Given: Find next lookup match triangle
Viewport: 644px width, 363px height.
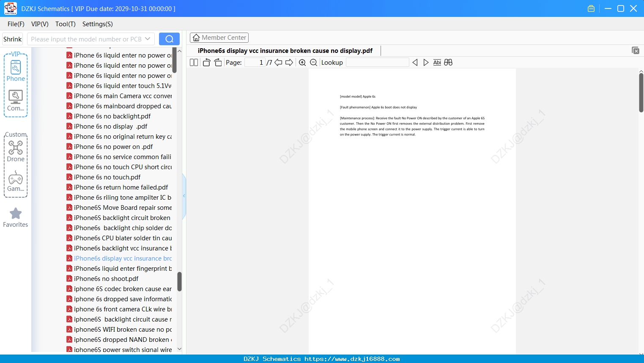Looking at the screenshot, I should [x=426, y=63].
